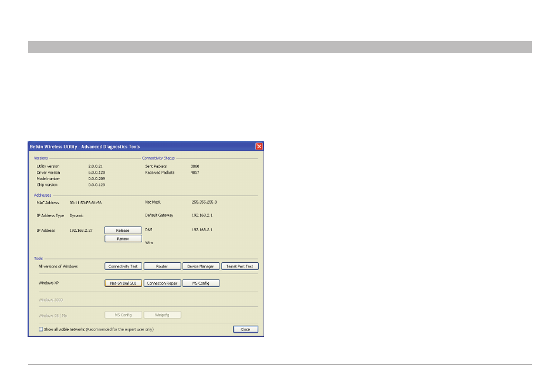Viewport: 560px width, 392px height.
Task: Click the grayed-out Winipcfg button
Action: pyautogui.click(x=162, y=315)
